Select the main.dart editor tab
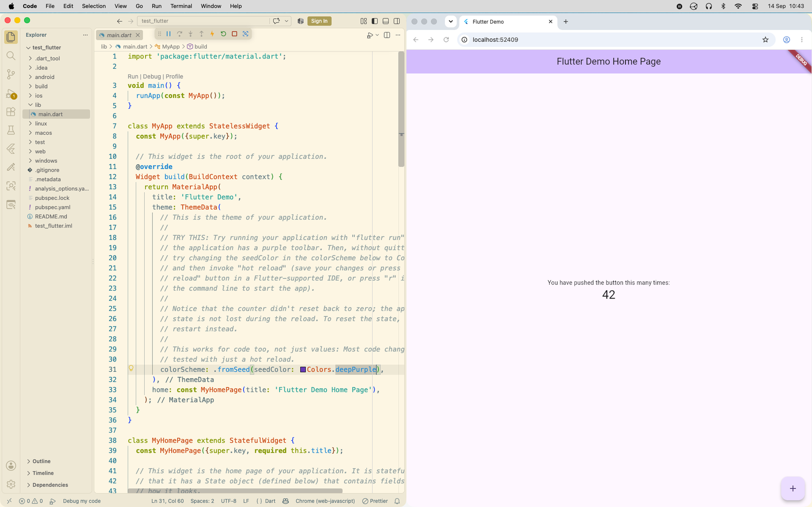Screen dimensions: 812x507 point(119,35)
